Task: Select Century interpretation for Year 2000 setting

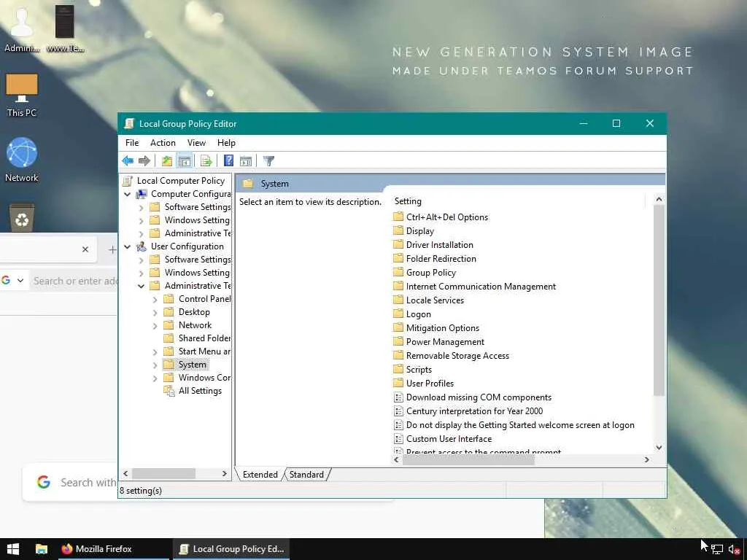Action: (474, 411)
